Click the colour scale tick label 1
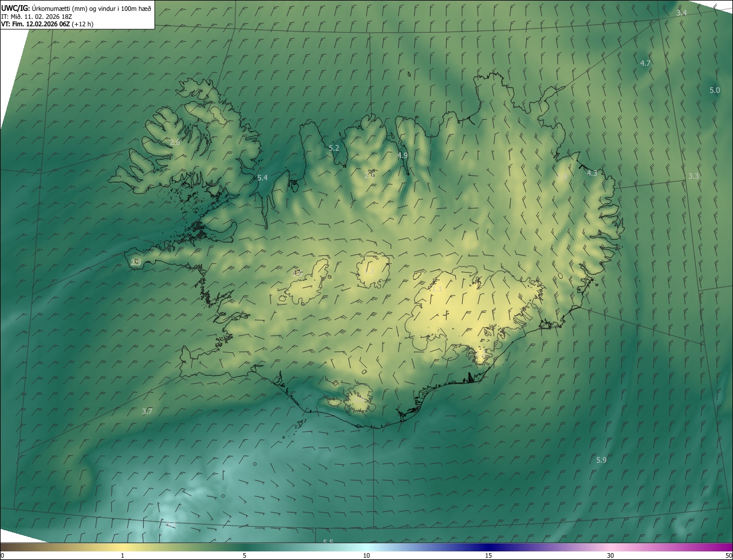The image size is (733, 560). click(x=123, y=555)
